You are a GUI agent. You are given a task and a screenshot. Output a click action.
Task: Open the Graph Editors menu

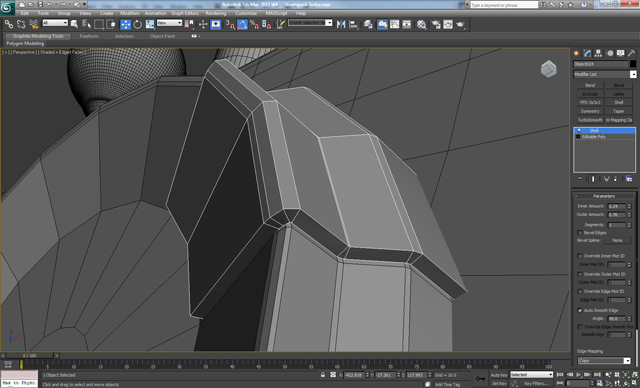pos(185,13)
